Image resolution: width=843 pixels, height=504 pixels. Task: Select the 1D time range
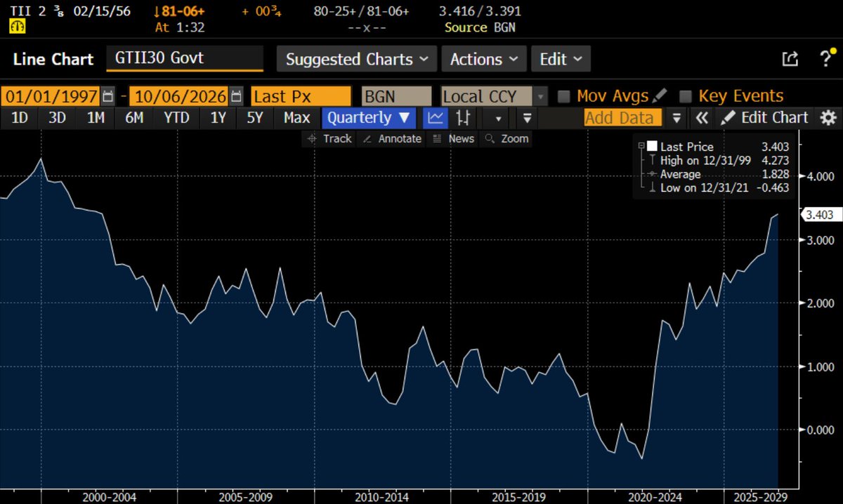(x=20, y=118)
